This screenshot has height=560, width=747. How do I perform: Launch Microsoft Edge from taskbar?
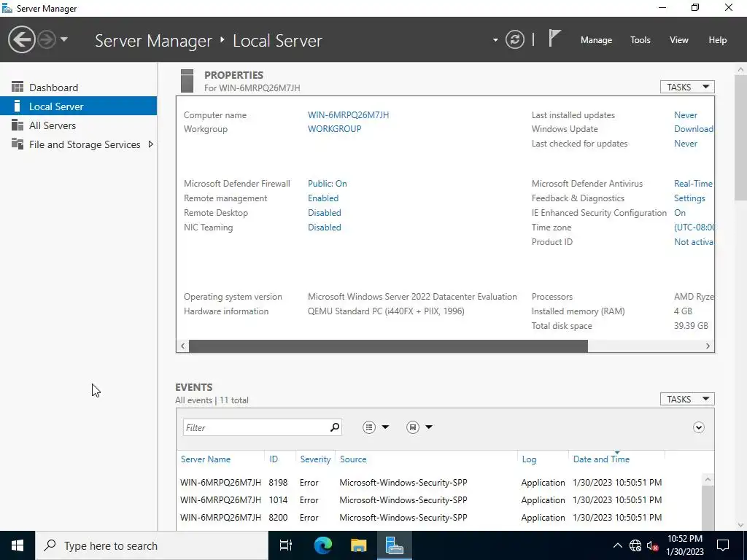(x=322, y=545)
